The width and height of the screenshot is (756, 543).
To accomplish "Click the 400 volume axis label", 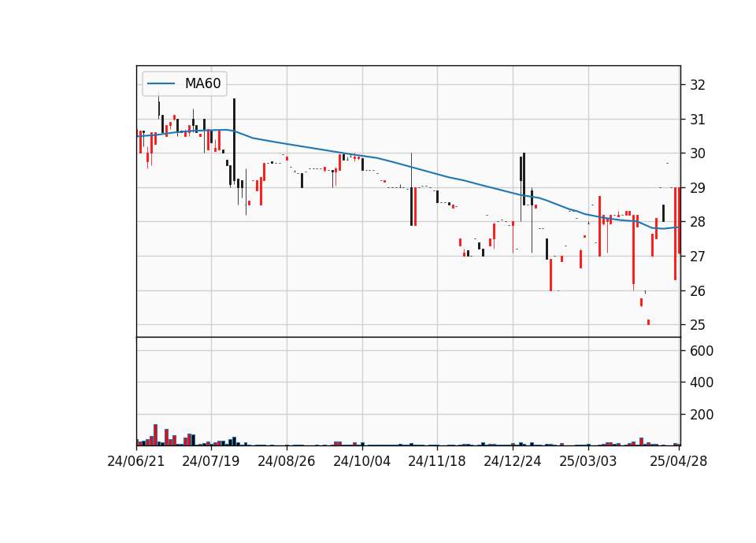I will pos(702,382).
